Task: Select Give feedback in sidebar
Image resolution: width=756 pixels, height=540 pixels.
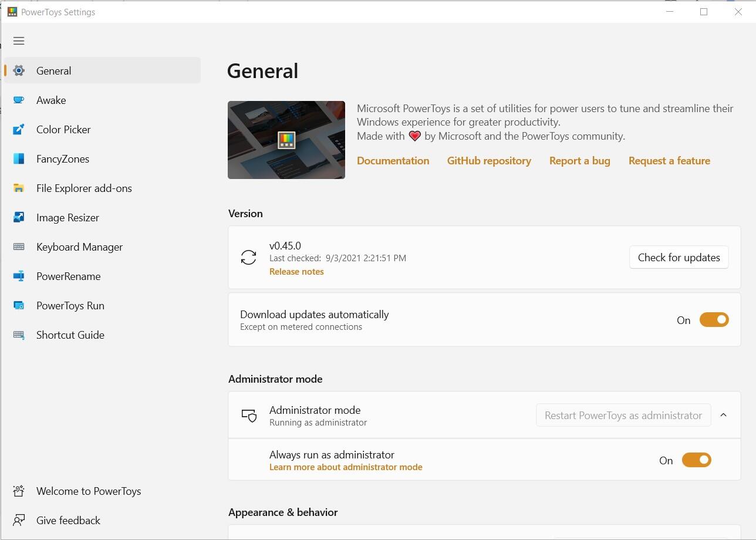Action: click(102, 520)
